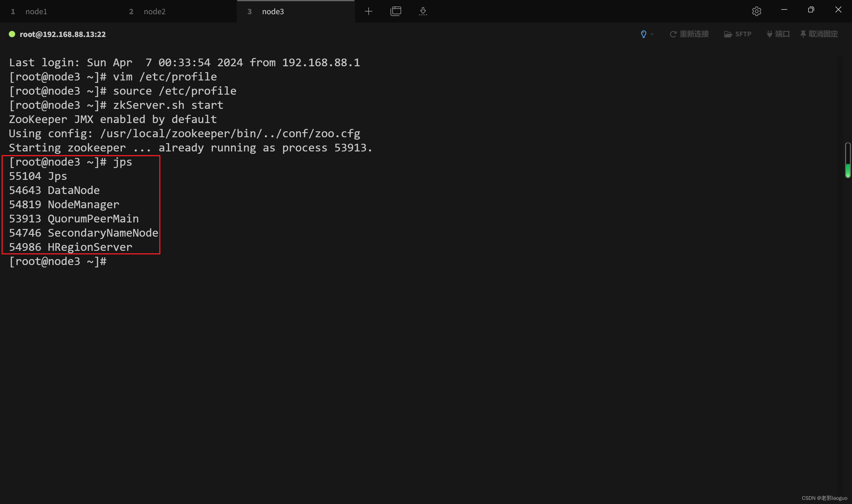Click the terminal scrollbar thumb
This screenshot has width=852, height=504.
coord(848,160)
